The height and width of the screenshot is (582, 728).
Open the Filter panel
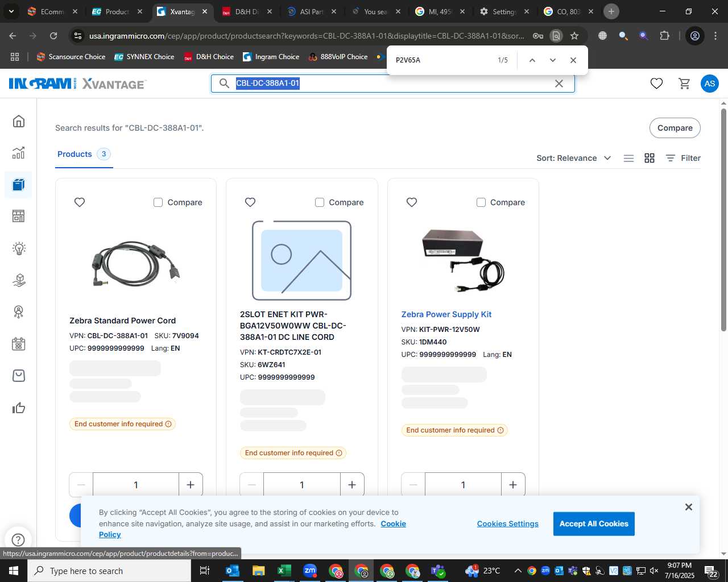pos(683,158)
